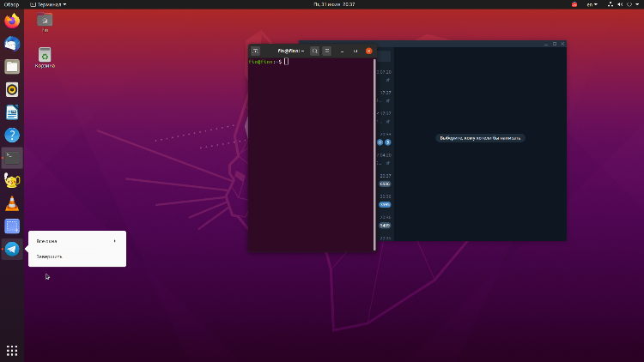The height and width of the screenshot is (362, 644).
Task: Click the new tab button in terminal
Action: [x=255, y=51]
